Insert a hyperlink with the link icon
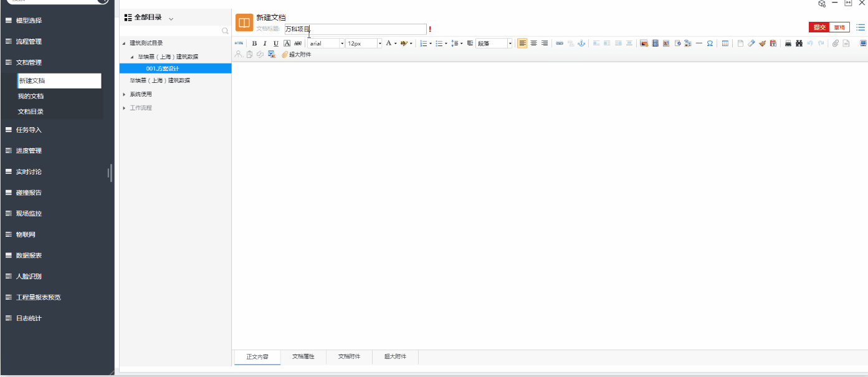868x377 pixels. click(560, 44)
